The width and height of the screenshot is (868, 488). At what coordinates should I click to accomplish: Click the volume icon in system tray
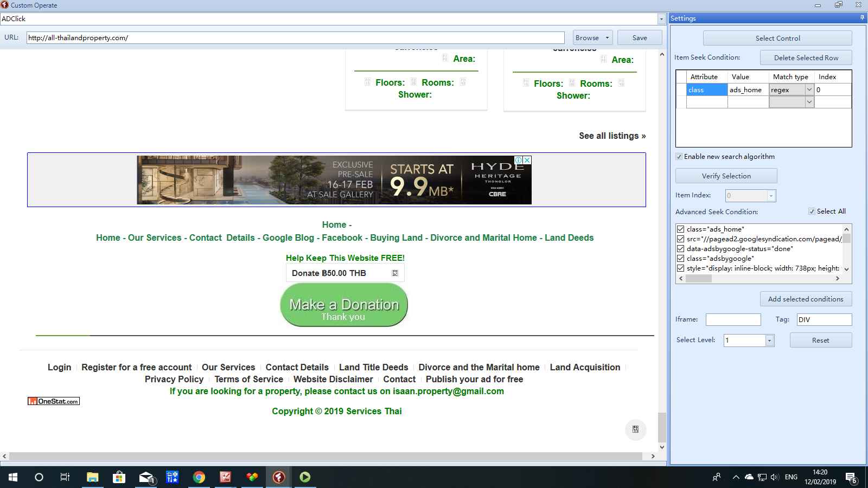774,477
